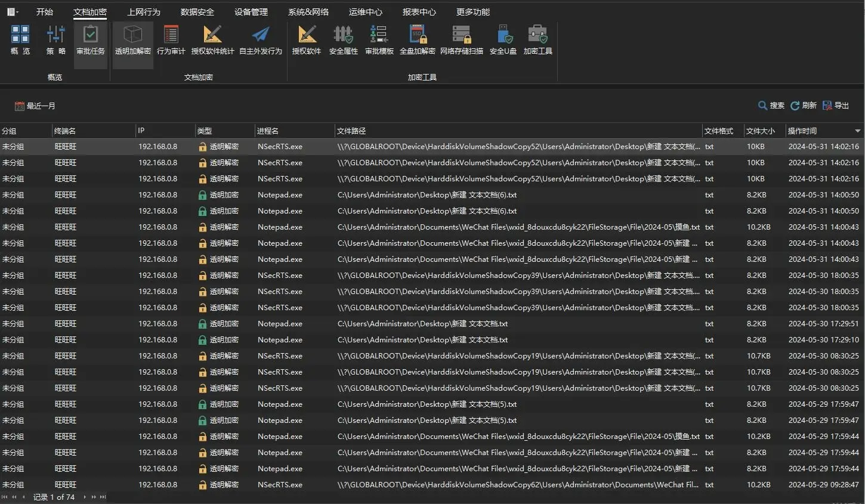The height and width of the screenshot is (504, 865).
Task: Switch to the 系统&网络 tab
Action: click(x=308, y=12)
